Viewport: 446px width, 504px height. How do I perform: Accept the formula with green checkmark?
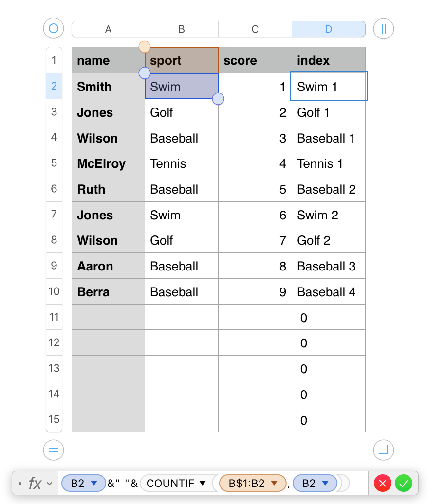[404, 484]
